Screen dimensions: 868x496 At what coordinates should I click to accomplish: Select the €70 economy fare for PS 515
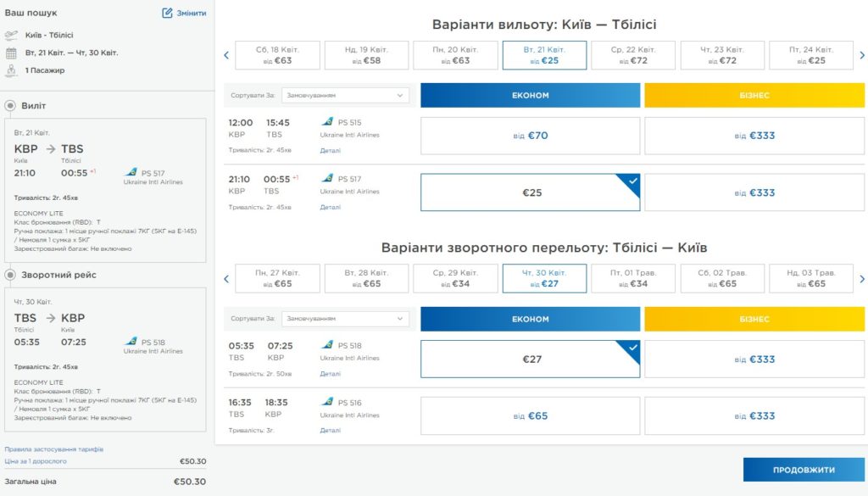(x=531, y=136)
